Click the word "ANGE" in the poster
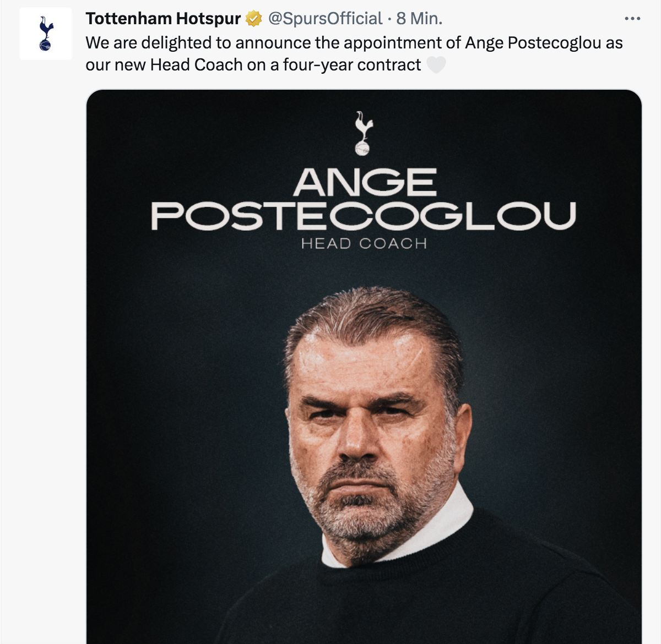 365,182
